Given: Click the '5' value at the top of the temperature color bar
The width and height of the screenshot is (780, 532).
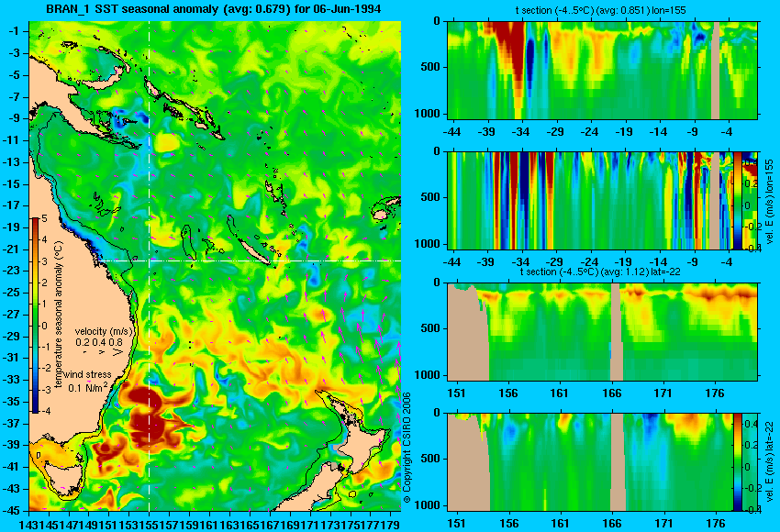Looking at the screenshot, I should tap(44, 219).
